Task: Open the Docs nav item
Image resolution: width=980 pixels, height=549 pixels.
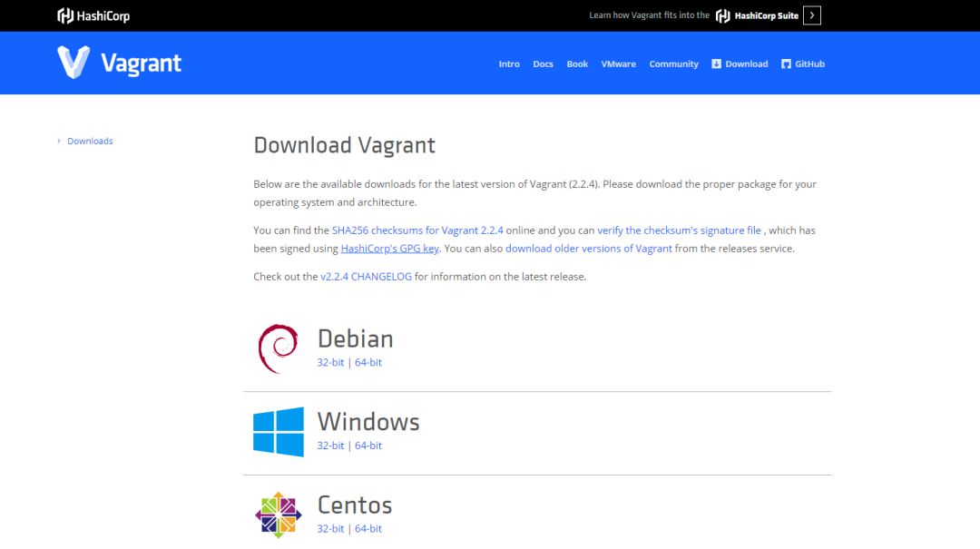Action: (543, 64)
